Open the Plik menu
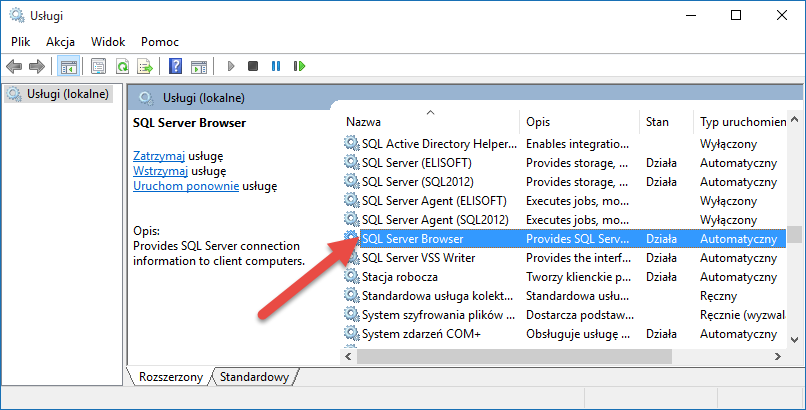Image resolution: width=806 pixels, height=410 pixels. click(21, 42)
